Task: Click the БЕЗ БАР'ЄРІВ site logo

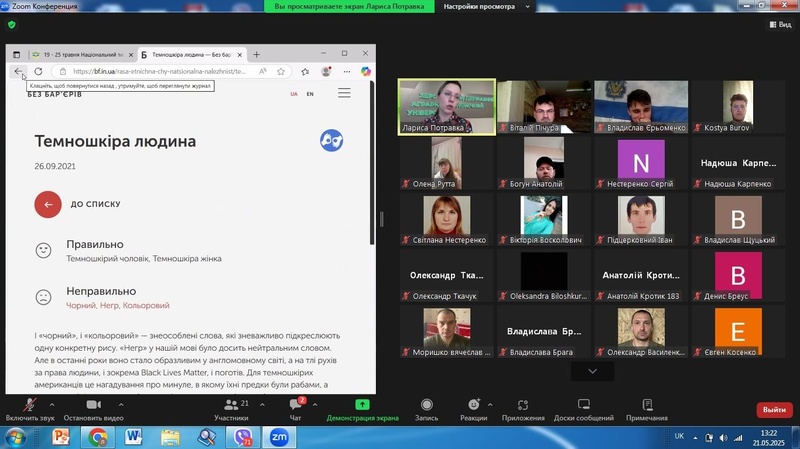Action: [55, 94]
